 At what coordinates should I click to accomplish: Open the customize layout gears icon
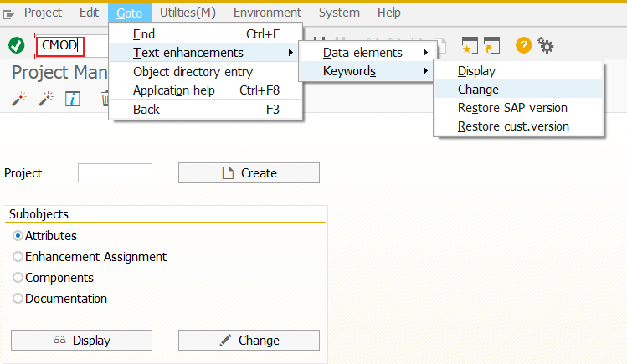[546, 45]
